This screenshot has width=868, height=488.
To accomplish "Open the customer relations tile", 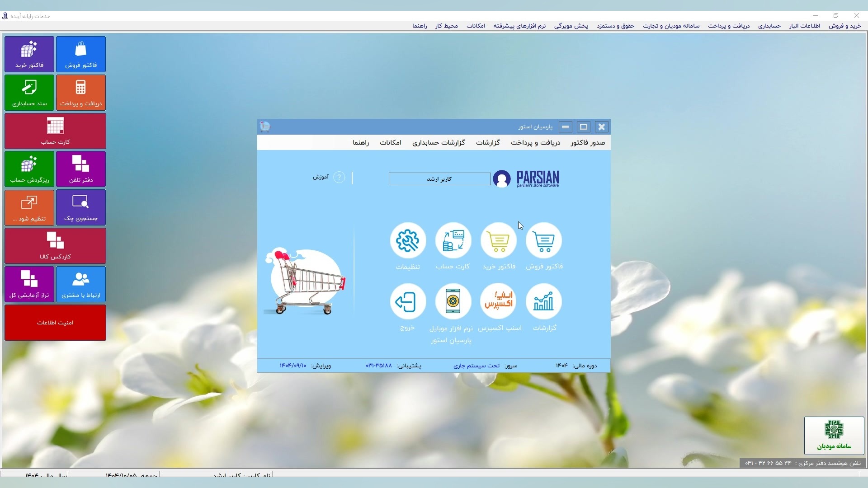I will 81,284.
